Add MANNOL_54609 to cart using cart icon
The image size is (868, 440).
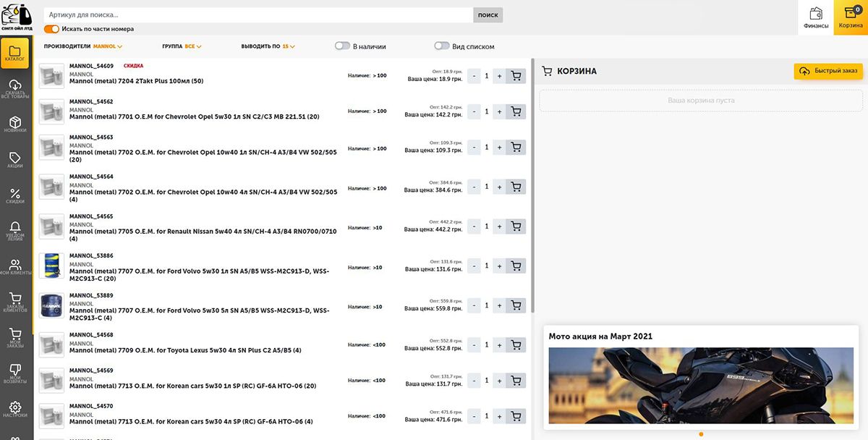click(516, 76)
